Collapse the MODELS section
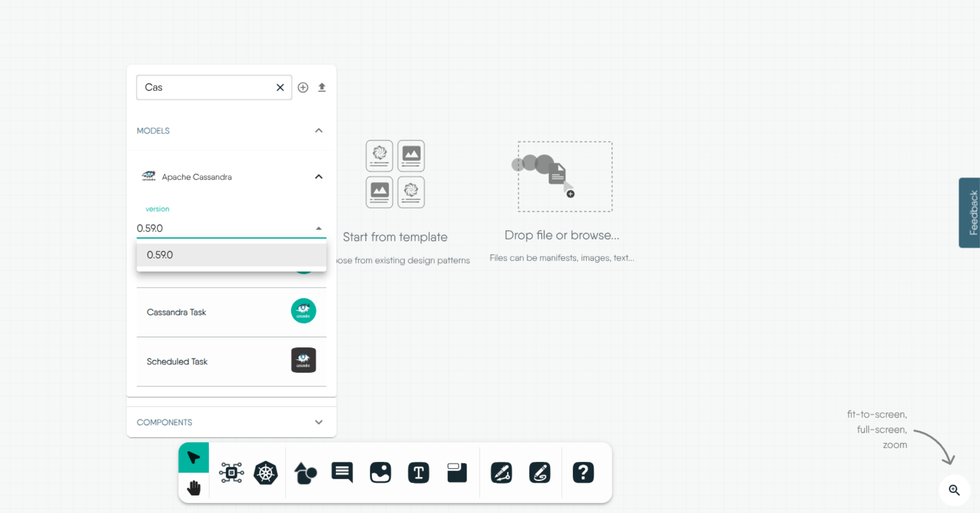This screenshot has height=513, width=980. pos(319,131)
